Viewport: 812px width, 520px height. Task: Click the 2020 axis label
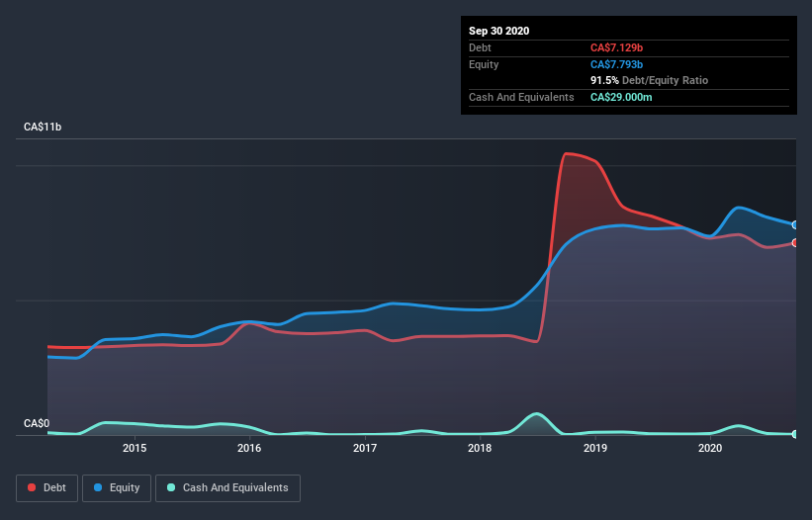click(710, 448)
